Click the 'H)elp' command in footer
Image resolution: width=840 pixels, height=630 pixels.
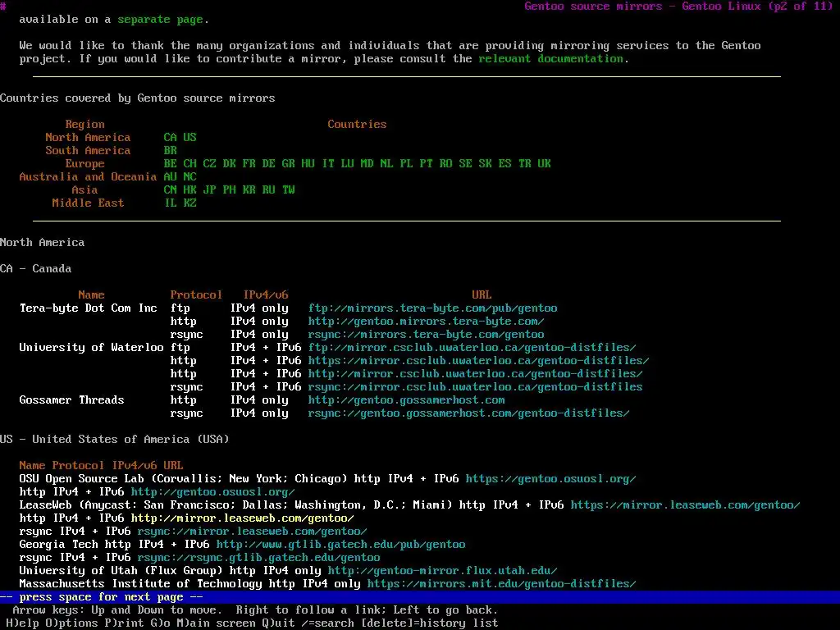[22, 623]
